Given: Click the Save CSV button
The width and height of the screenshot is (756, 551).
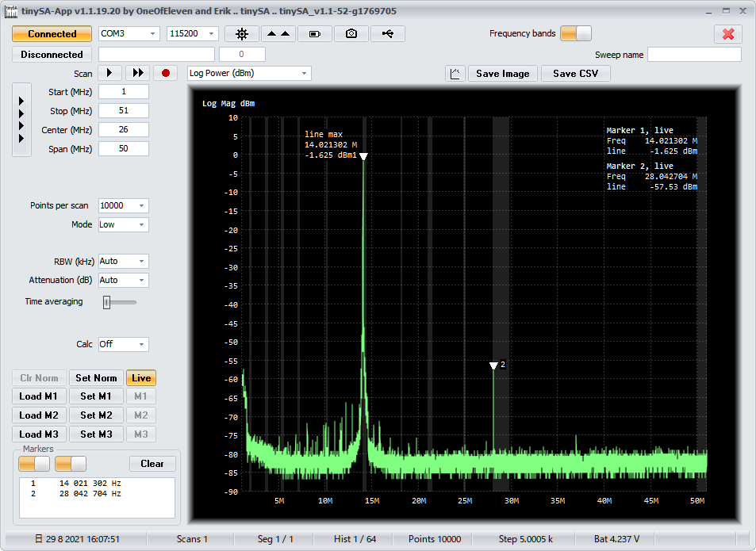Looking at the screenshot, I should (576, 74).
